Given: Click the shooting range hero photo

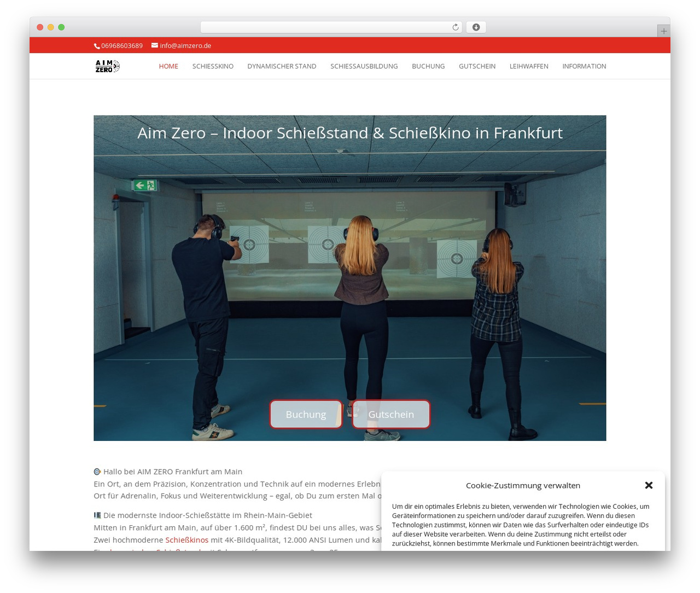Looking at the screenshot, I should 350,278.
